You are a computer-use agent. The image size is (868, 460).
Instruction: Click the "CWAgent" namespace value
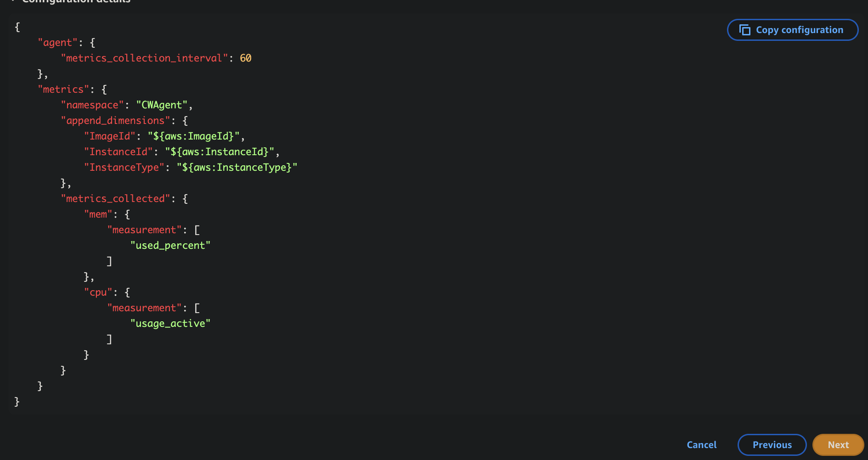pos(162,105)
